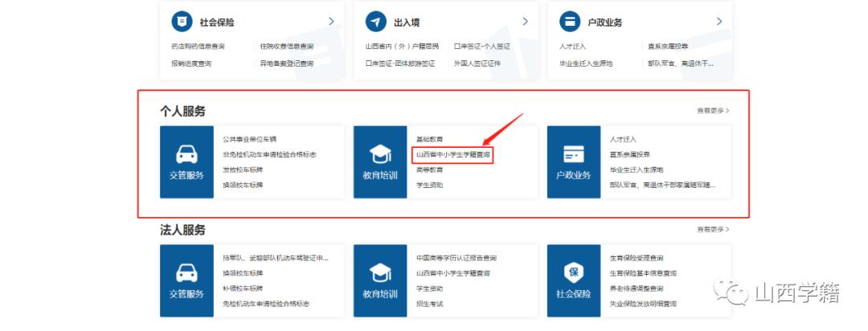Open 发放校车标牌 link

(x=243, y=170)
